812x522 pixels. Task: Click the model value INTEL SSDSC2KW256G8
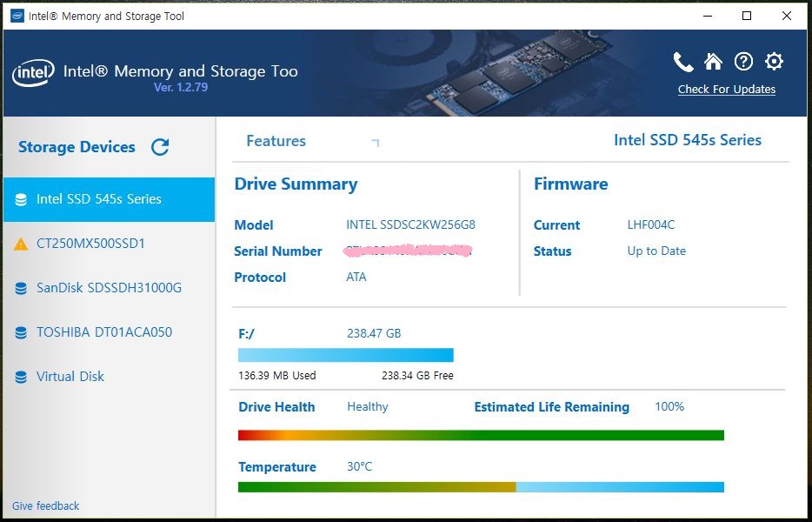pos(410,225)
